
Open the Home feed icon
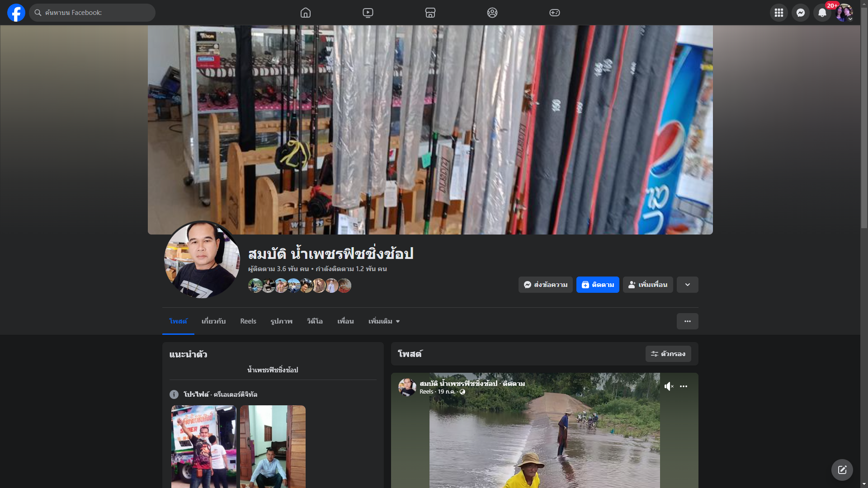tap(306, 13)
